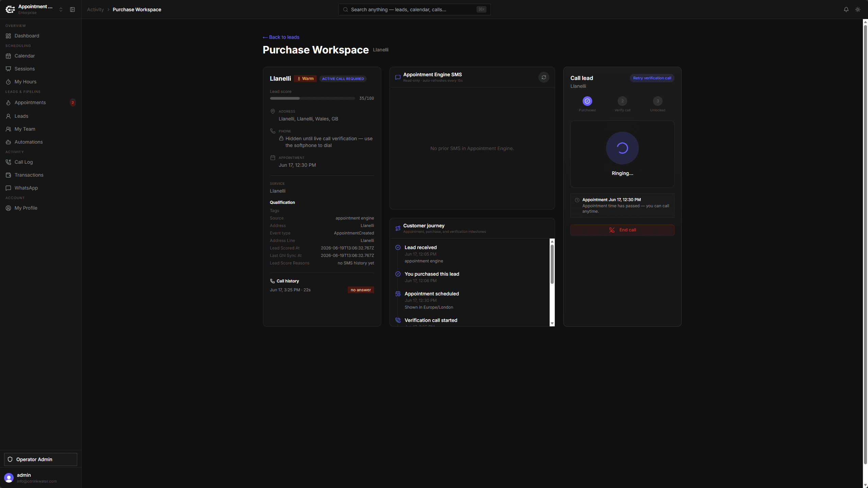Click the Sessions monitor icon
This screenshot has height=488, width=868.
tap(9, 69)
